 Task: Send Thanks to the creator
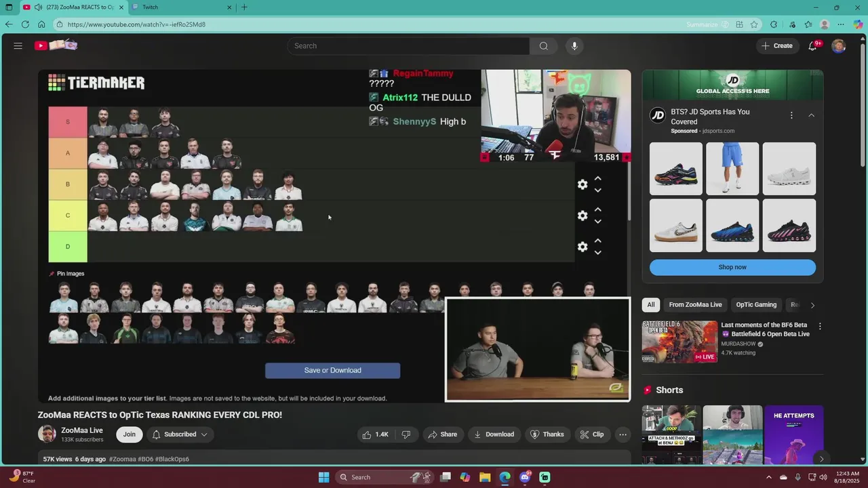pyautogui.click(x=547, y=434)
